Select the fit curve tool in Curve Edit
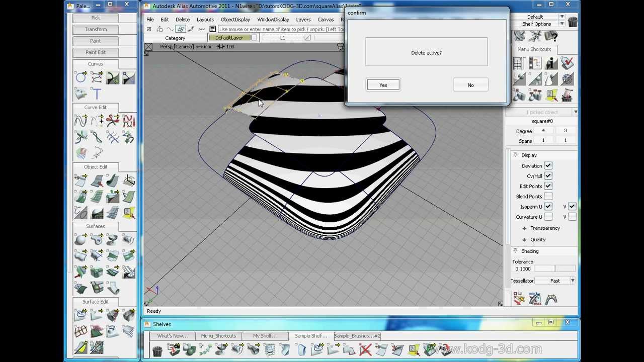The height and width of the screenshot is (362, 644). [x=80, y=121]
